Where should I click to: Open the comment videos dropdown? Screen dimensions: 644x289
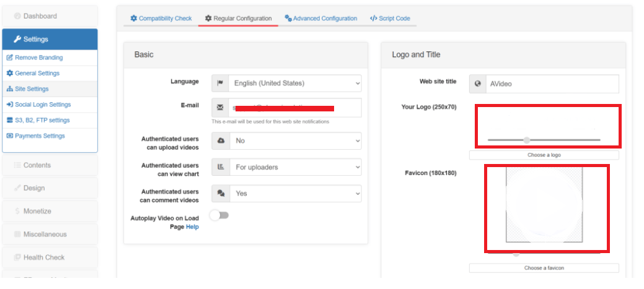pyautogui.click(x=294, y=194)
